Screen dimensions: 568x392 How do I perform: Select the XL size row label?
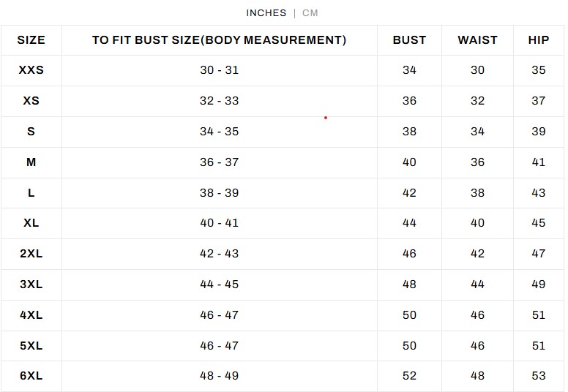[x=31, y=223]
